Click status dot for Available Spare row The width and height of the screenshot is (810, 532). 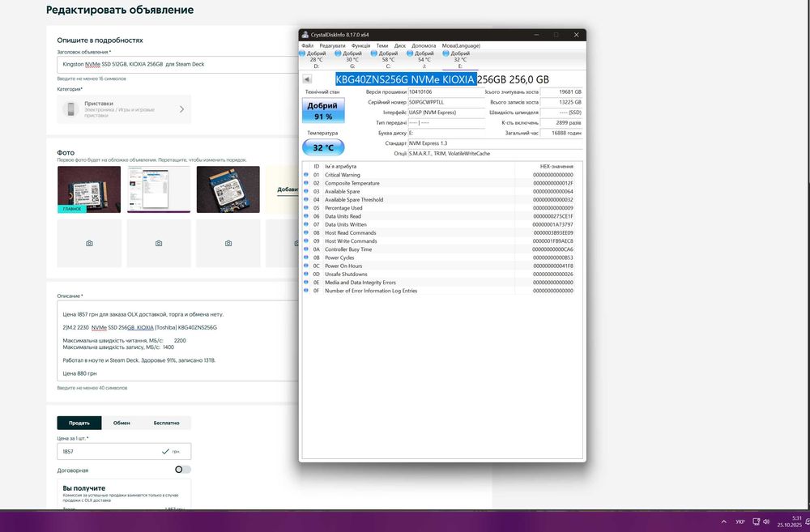306,191
